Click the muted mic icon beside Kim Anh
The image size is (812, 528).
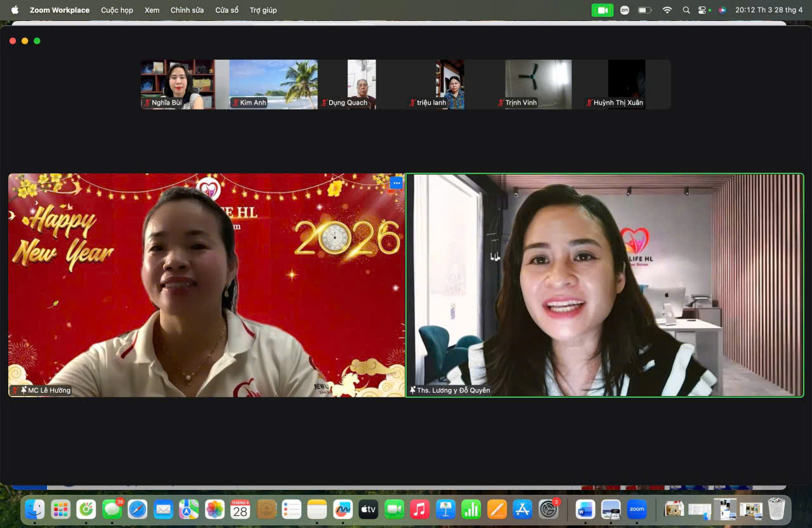[x=235, y=103]
